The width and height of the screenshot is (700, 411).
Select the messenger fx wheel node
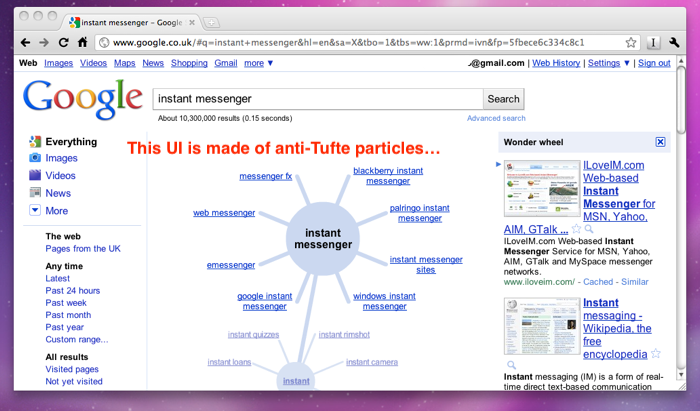coord(266,176)
